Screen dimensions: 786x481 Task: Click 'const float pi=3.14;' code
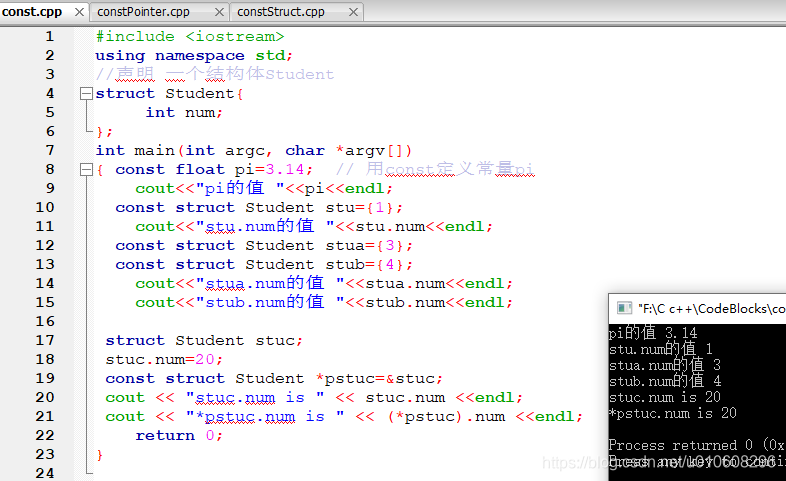[214, 169]
